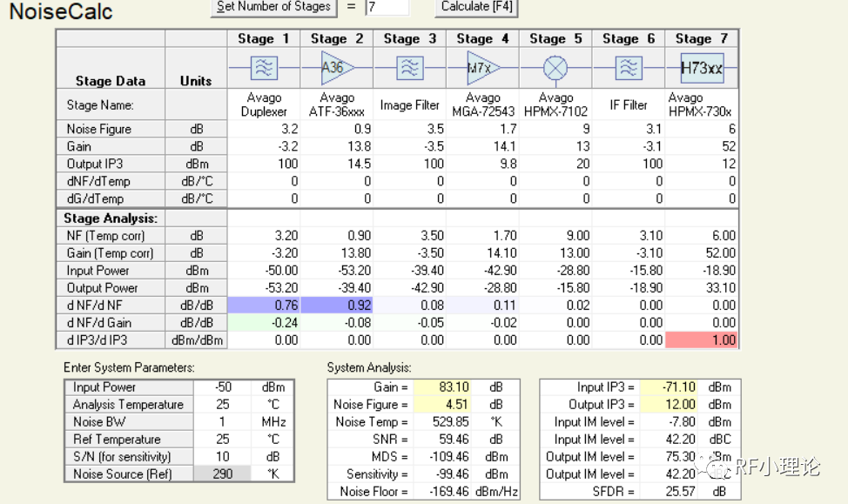848x504 pixels.
Task: Click the dNF/dTemp row label
Action: click(x=111, y=180)
